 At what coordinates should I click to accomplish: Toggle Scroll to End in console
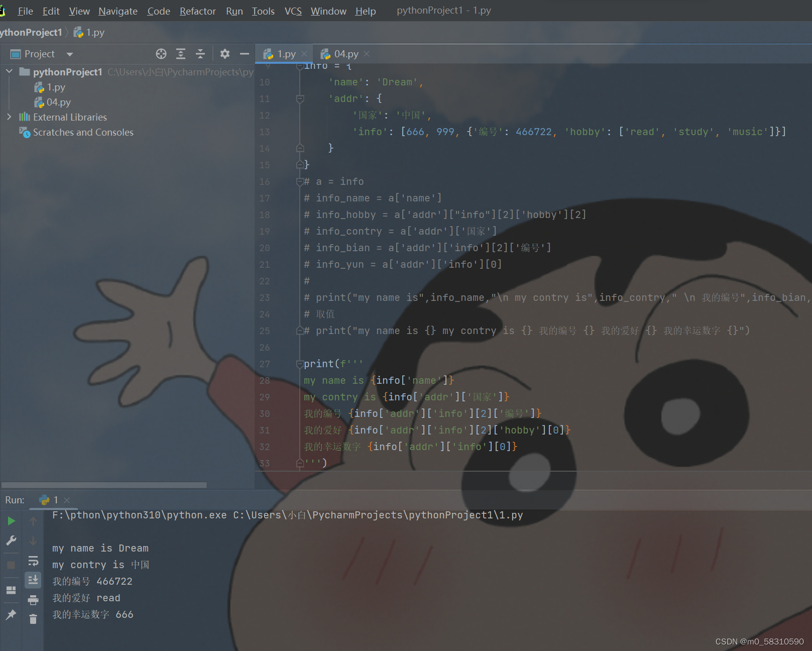point(33,580)
